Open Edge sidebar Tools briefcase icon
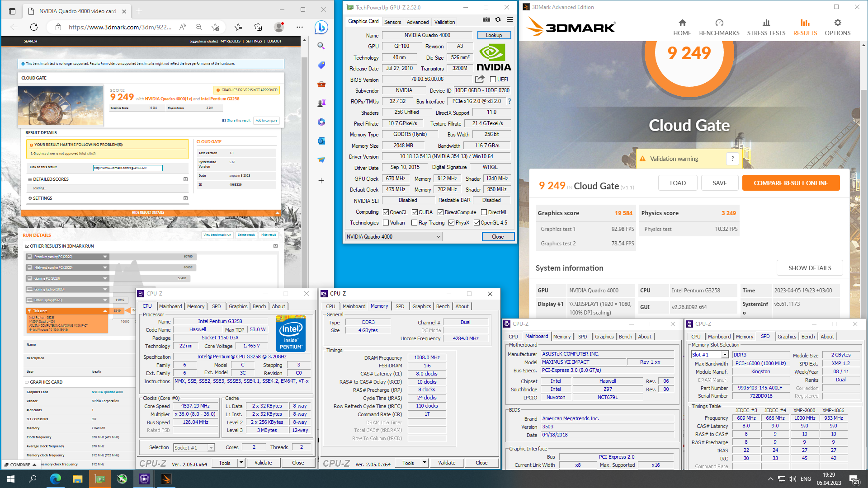Image resolution: width=868 pixels, height=488 pixels. pos(321,84)
